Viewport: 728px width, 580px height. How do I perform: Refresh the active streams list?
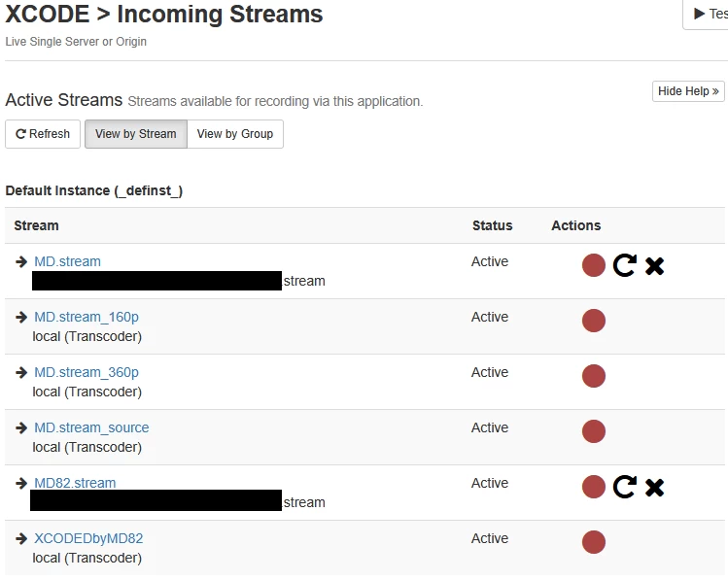click(43, 134)
